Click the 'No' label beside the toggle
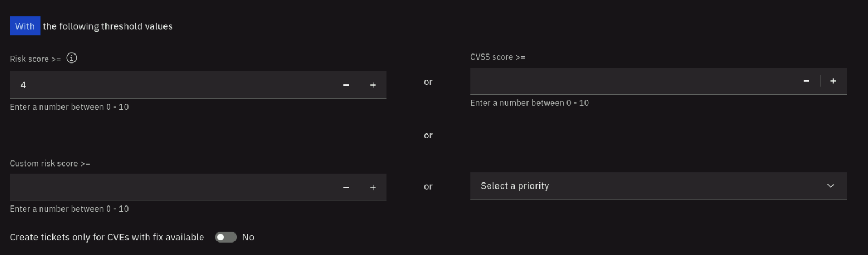 (x=248, y=238)
